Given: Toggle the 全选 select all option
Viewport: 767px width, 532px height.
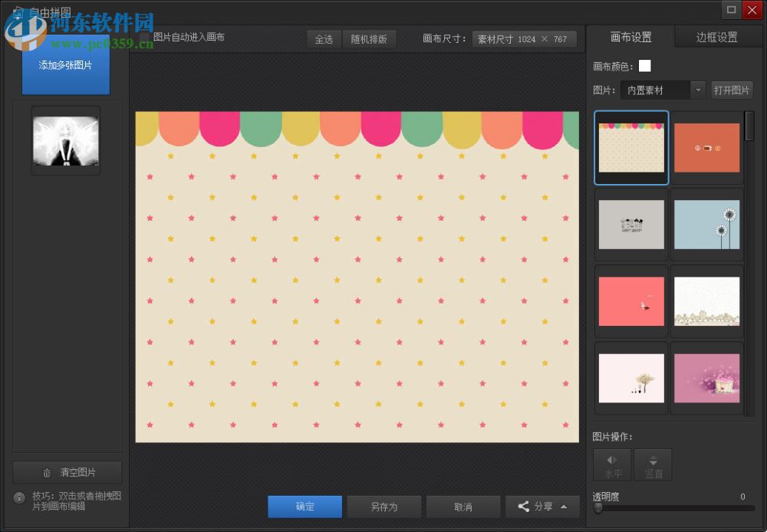Looking at the screenshot, I should pos(324,39).
